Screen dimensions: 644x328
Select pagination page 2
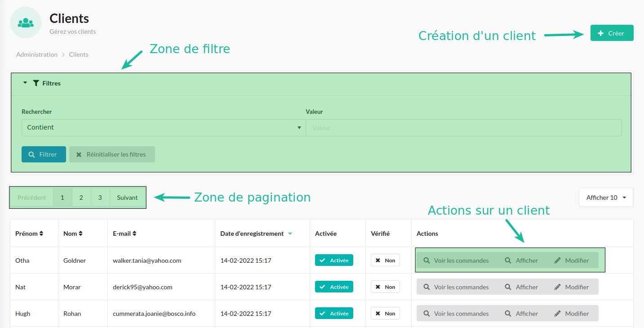point(81,198)
